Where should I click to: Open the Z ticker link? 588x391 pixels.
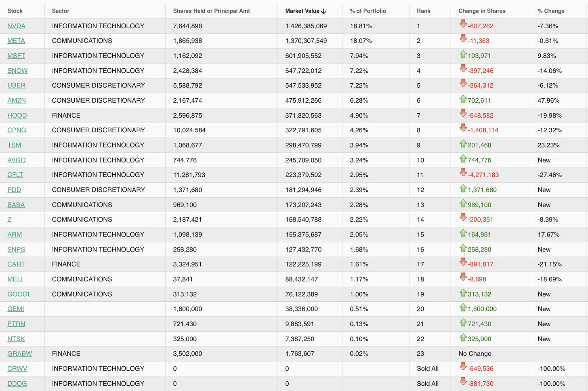(x=9, y=220)
